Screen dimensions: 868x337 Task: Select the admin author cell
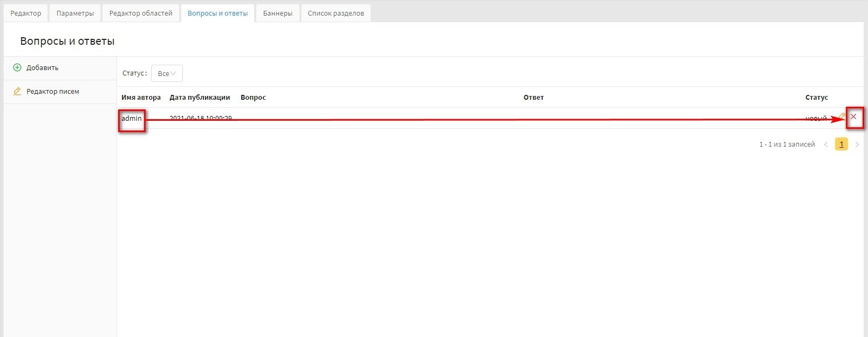pos(132,119)
